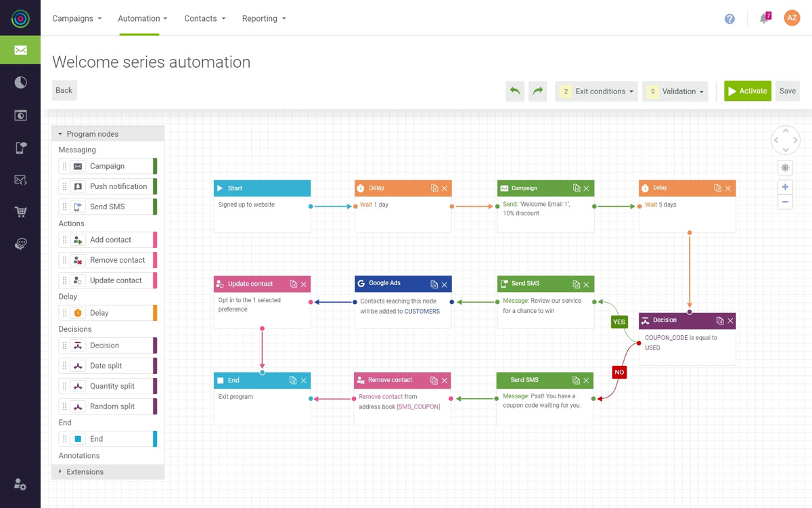Duplicate the Decision node
This screenshot has height=508, width=812.
coord(720,321)
